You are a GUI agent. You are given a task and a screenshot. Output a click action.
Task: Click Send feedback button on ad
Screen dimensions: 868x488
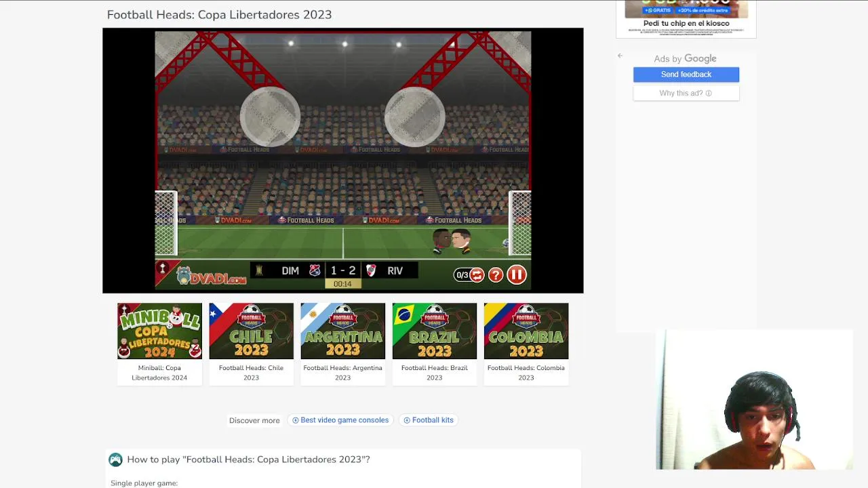pos(686,75)
